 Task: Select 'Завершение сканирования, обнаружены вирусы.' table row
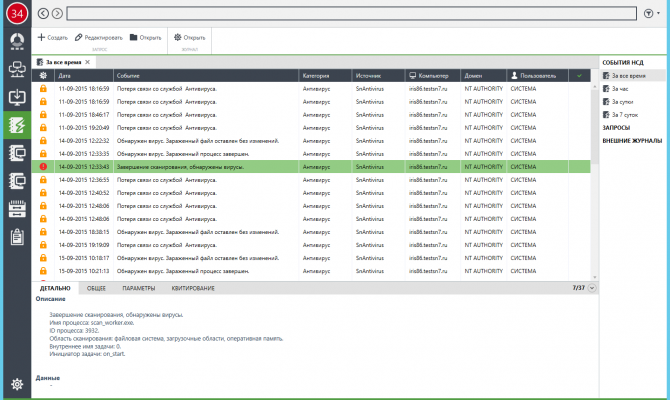click(x=311, y=167)
